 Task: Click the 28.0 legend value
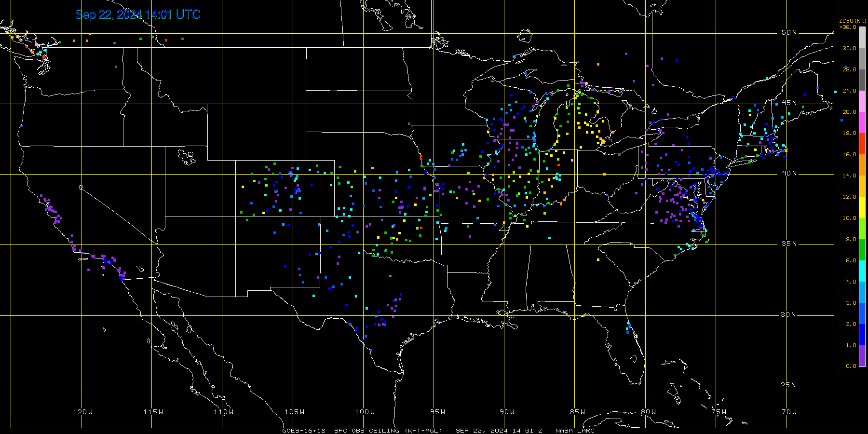(849, 69)
